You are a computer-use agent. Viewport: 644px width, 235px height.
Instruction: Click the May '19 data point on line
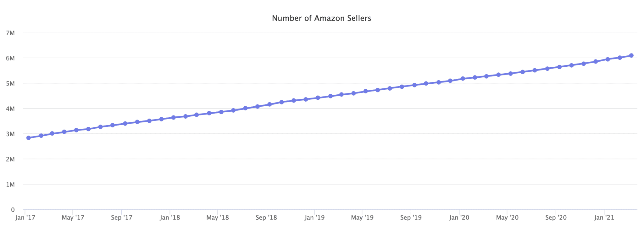(366, 91)
